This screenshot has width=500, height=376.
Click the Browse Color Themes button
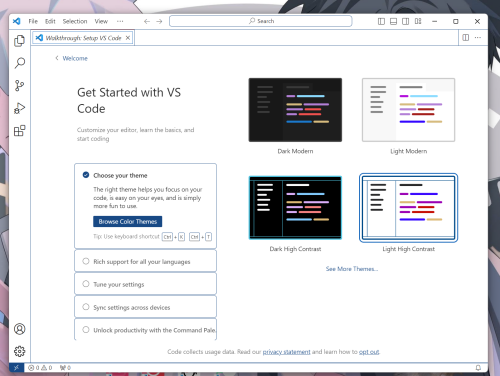click(x=128, y=221)
